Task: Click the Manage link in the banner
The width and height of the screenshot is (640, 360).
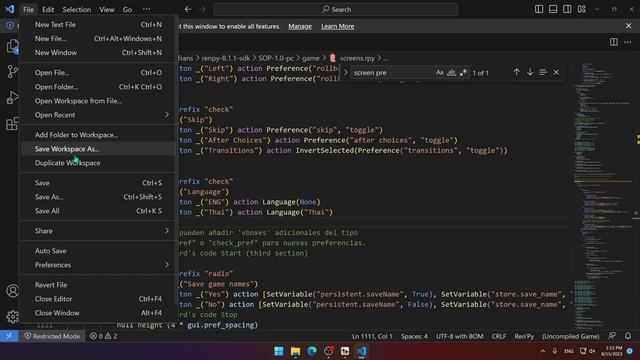Action: (x=300, y=26)
